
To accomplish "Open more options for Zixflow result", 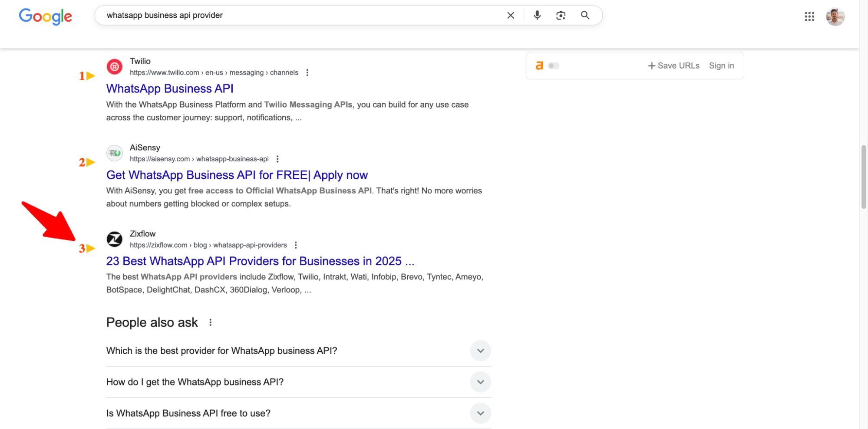I will [296, 245].
